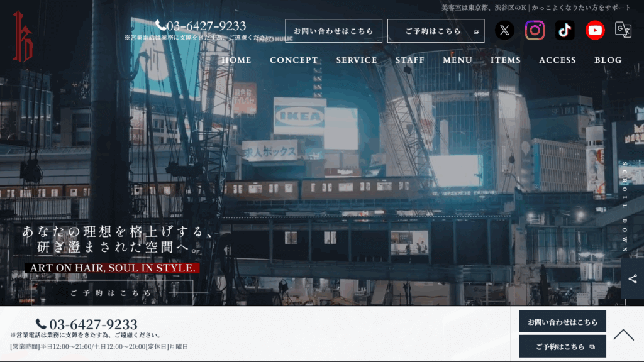Select SERVICE in the navigation bar

pyautogui.click(x=357, y=60)
